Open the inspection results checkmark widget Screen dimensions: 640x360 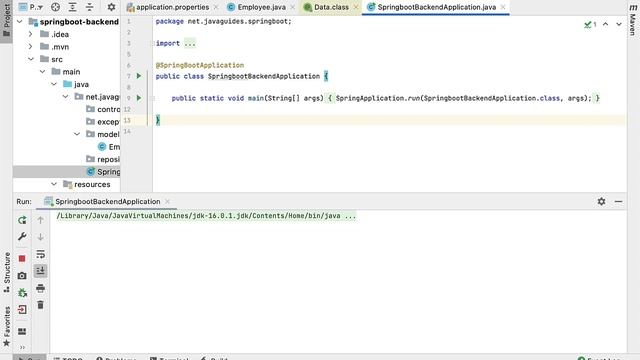coord(590,24)
